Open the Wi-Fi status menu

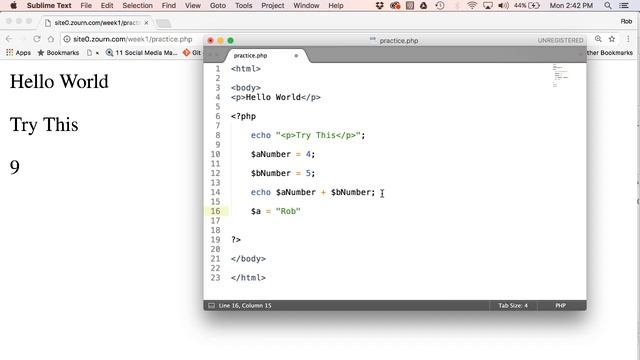click(472, 5)
